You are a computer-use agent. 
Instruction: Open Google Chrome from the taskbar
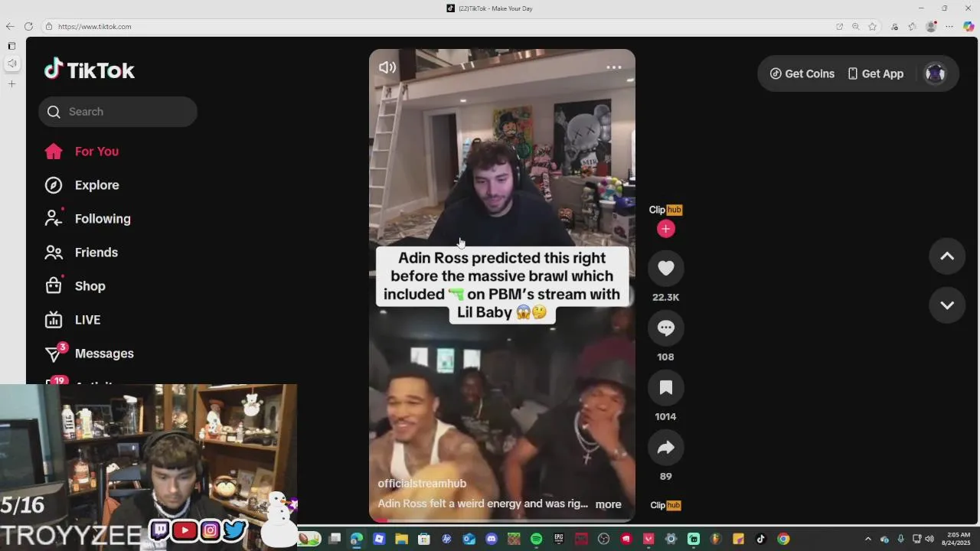point(782,539)
